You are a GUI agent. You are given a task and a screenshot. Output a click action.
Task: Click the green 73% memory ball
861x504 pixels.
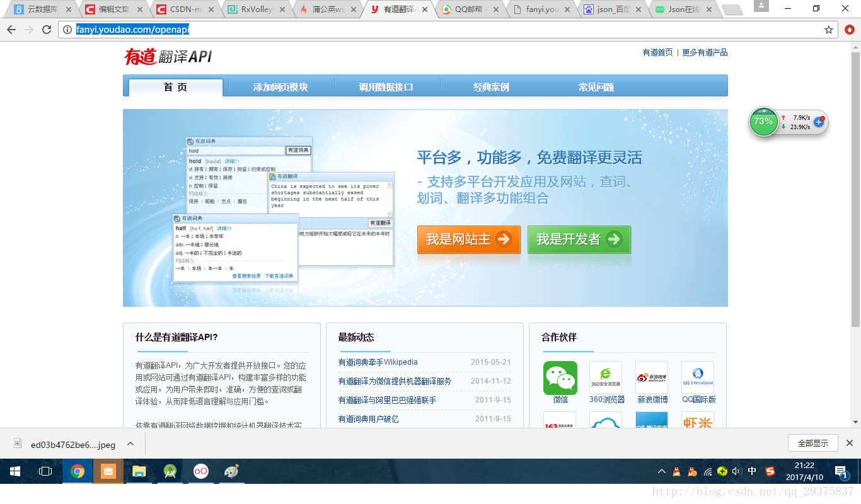(x=763, y=122)
